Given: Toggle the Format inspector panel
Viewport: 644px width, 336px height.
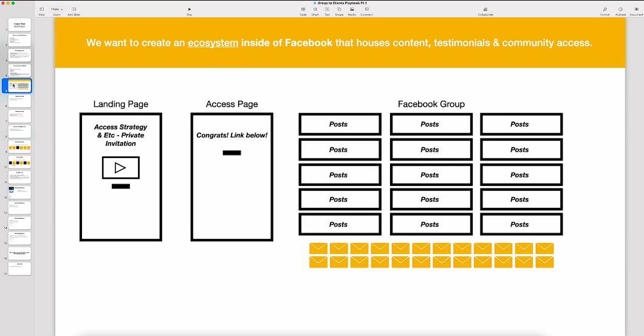Looking at the screenshot, I should pyautogui.click(x=605, y=10).
